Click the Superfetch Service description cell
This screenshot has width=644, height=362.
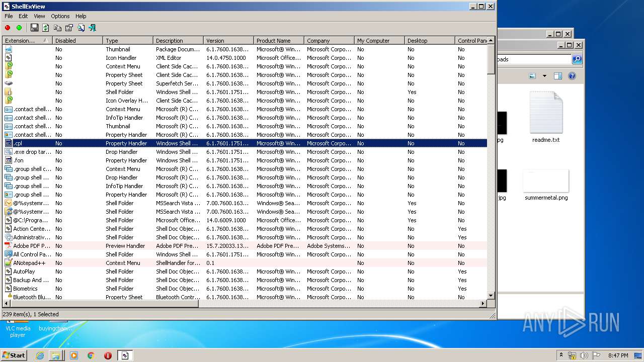click(x=177, y=83)
